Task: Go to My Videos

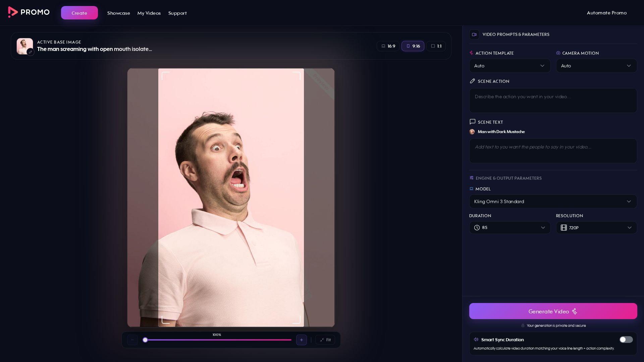Action: [x=149, y=13]
